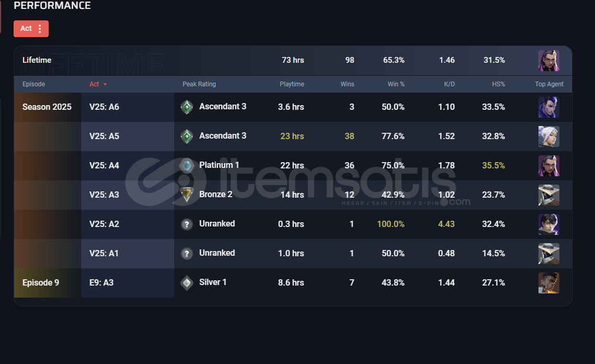
Task: Click the Bronze 2 rank icon
Action: (x=187, y=195)
